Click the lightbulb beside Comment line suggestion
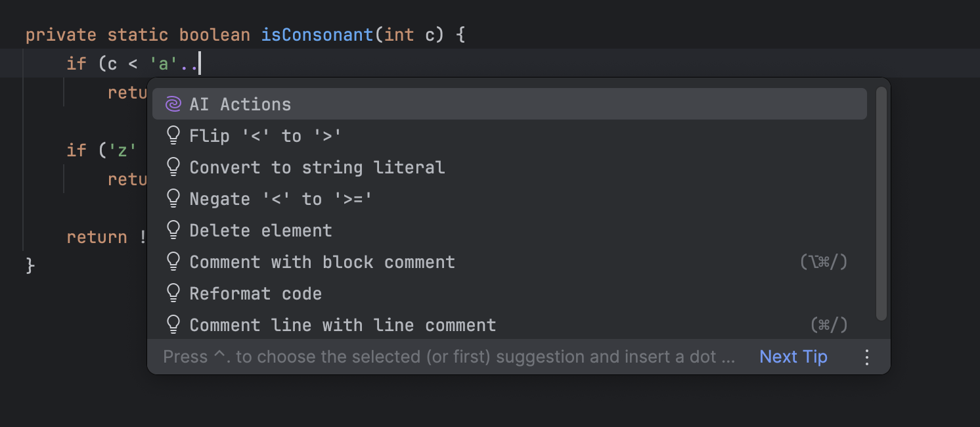This screenshot has width=980, height=427. (173, 324)
